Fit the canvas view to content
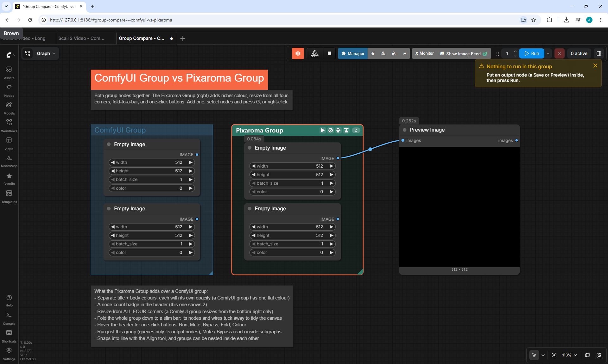The width and height of the screenshot is (608, 364). click(554, 355)
